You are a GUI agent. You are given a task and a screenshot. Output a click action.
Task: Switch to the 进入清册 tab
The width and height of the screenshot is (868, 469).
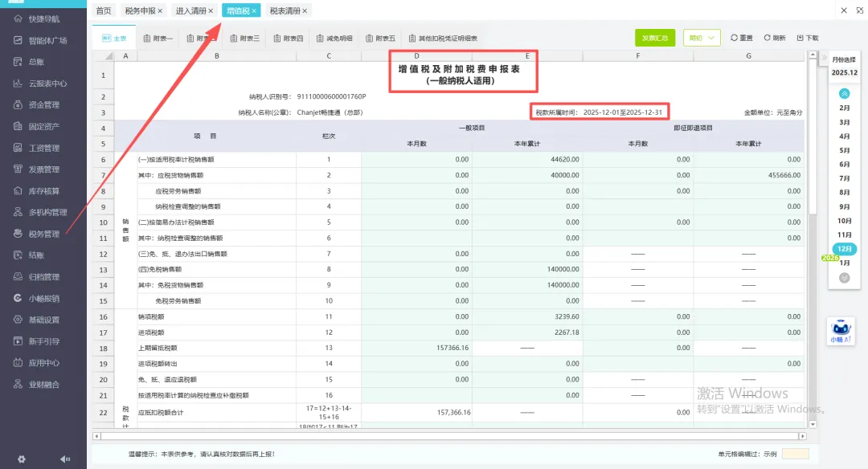click(190, 10)
